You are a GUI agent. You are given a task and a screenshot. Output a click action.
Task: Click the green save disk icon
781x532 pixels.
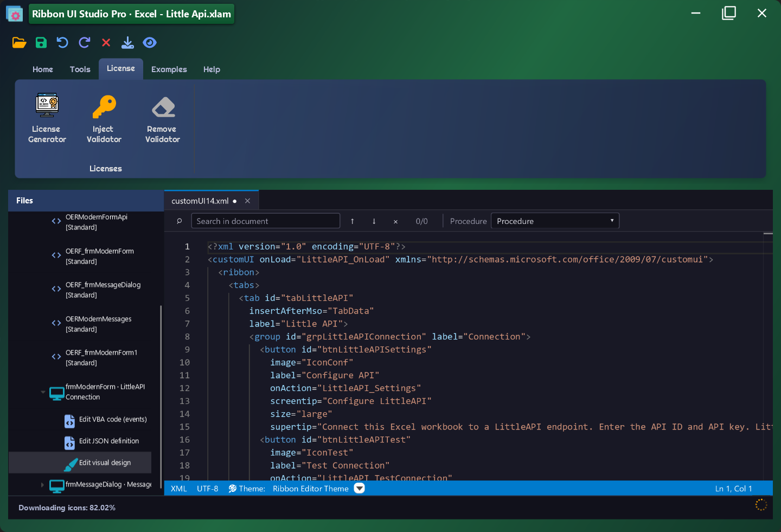coord(41,43)
